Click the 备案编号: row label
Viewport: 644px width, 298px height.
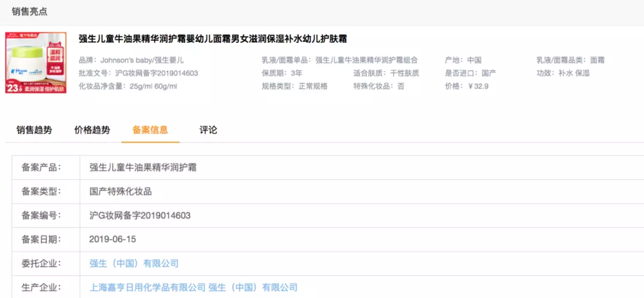(x=41, y=215)
